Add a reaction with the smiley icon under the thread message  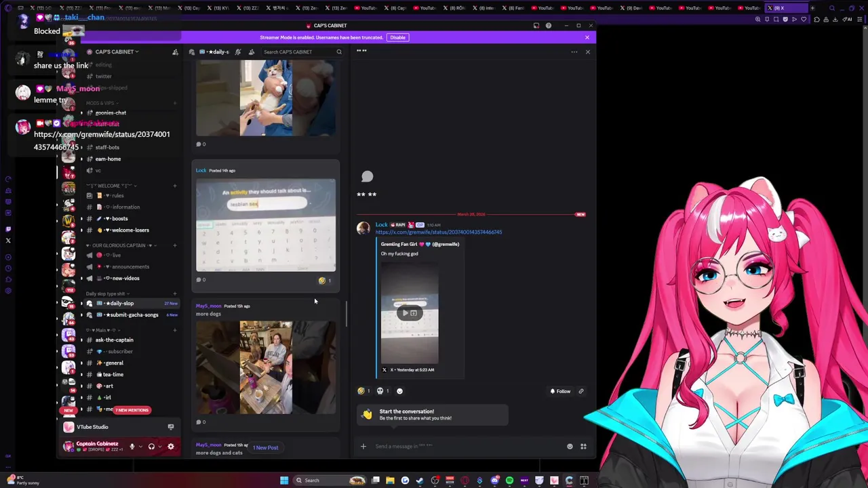click(x=399, y=391)
